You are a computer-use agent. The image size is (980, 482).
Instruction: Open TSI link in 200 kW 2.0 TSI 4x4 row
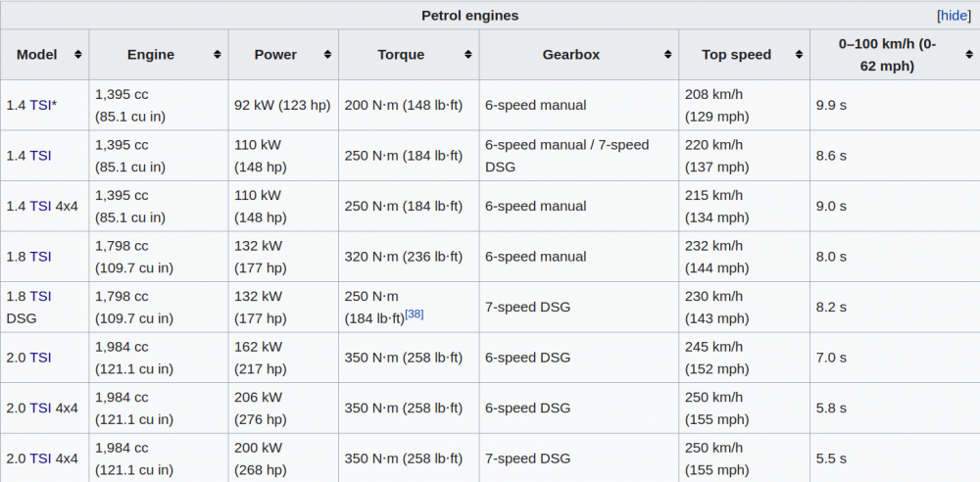click(40, 458)
